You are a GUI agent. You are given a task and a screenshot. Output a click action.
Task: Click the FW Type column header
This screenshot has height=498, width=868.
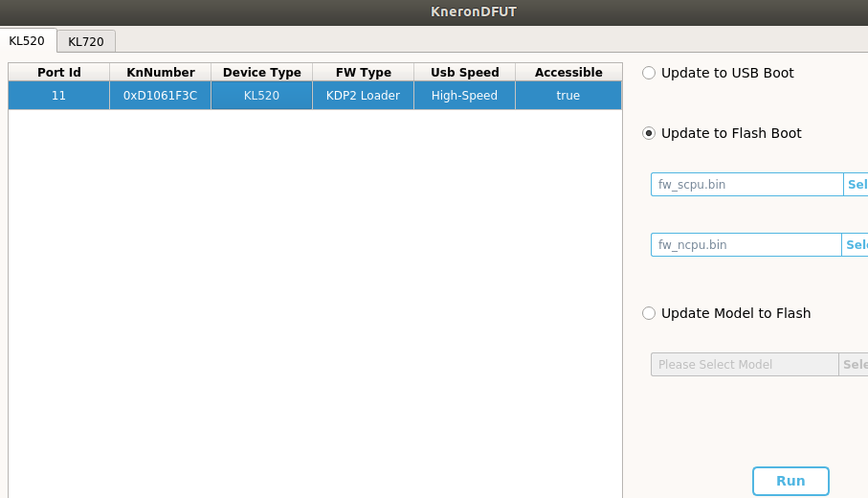(363, 72)
